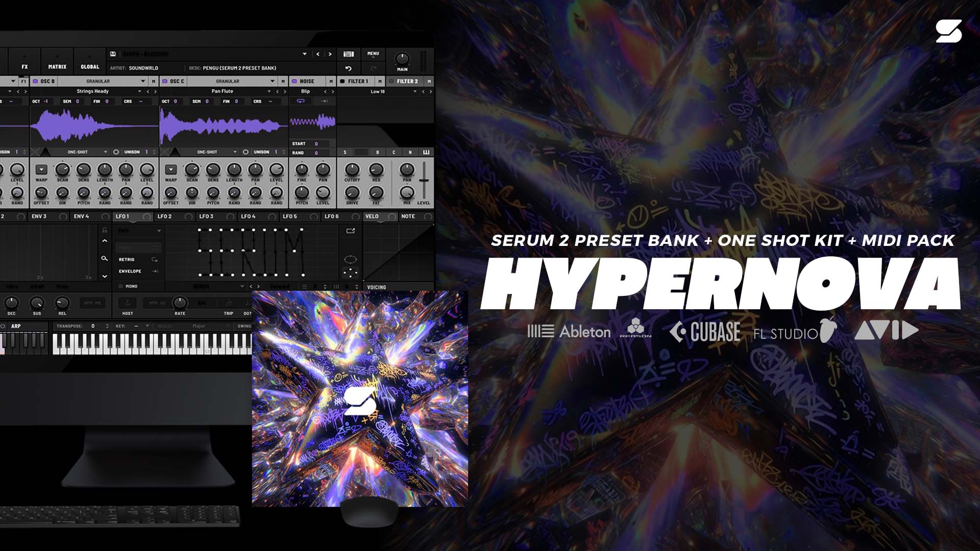Screen dimensions: 980x551
Task: Click the Filter 1 N routing button
Action: (x=410, y=152)
